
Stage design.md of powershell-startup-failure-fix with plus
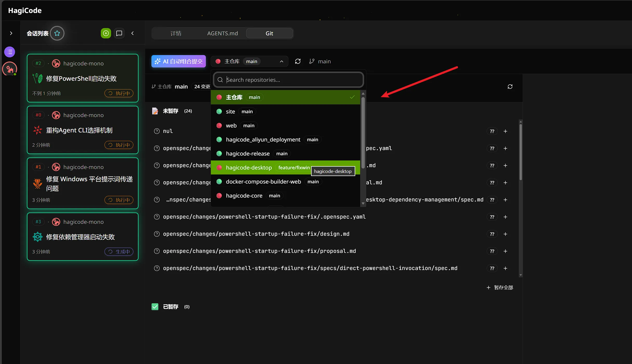tap(505, 234)
